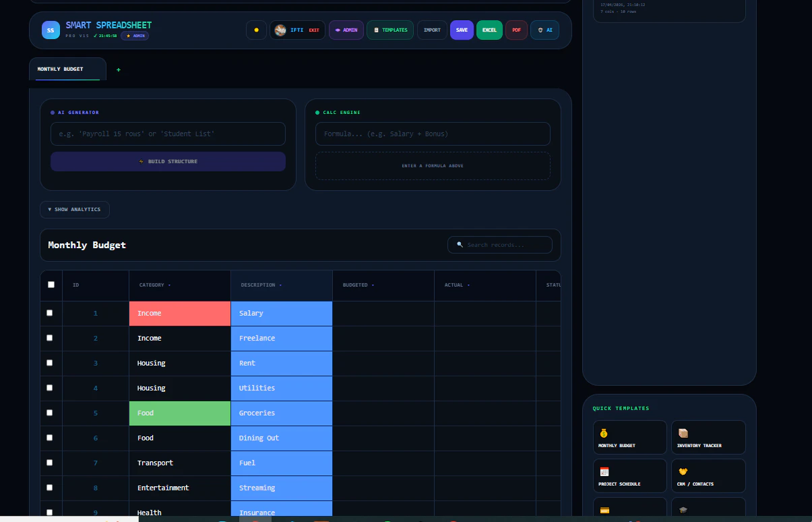Click the SAVE button
Screen dimensions: 812x522
(462, 30)
